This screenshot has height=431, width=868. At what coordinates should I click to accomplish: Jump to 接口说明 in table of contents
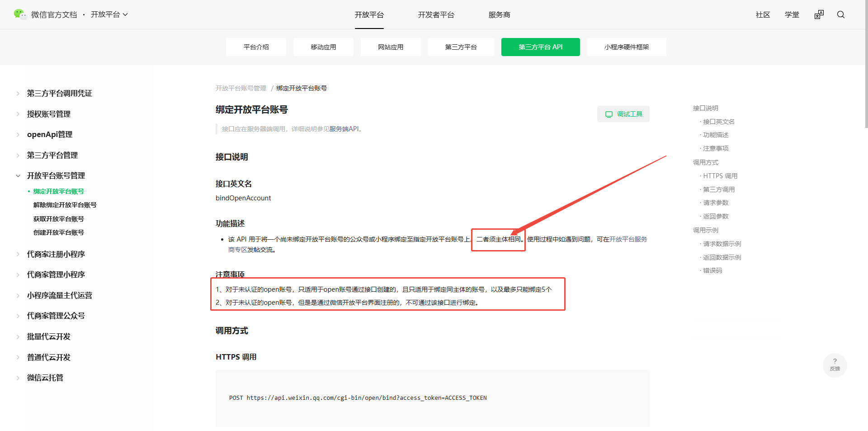706,108
